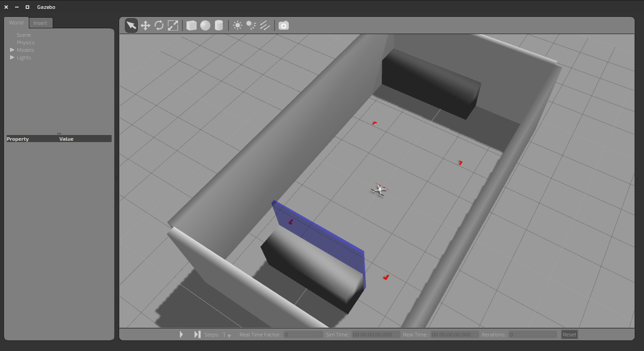This screenshot has width=644, height=351.
Task: Add a cylinder shape from toolbar
Action: tap(219, 26)
